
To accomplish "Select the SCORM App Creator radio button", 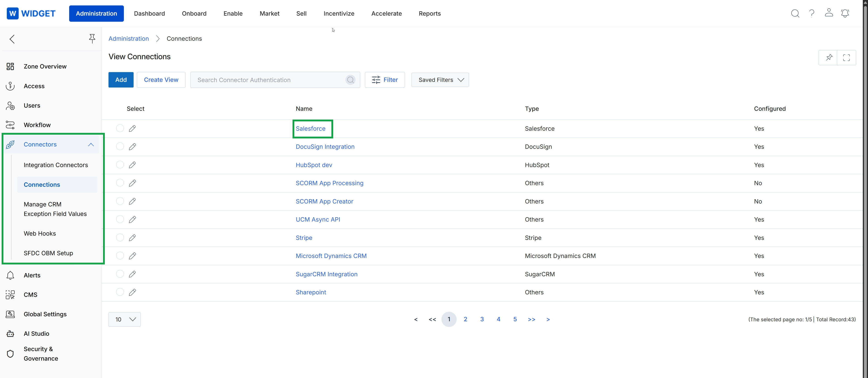I will pos(120,201).
